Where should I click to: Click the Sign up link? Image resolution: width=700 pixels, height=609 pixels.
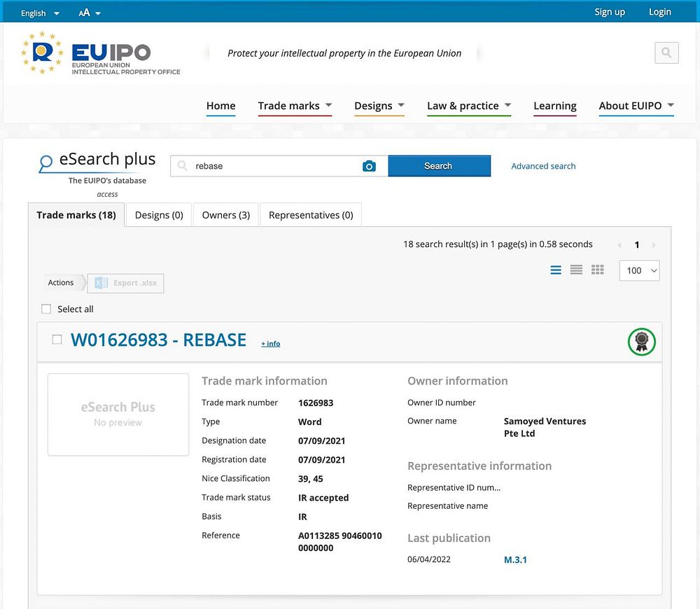[x=610, y=12]
